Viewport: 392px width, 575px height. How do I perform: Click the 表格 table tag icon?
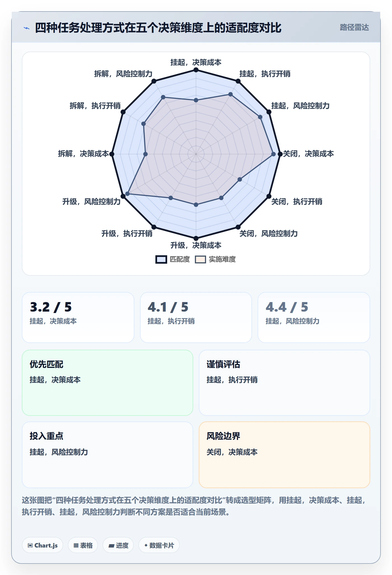point(76,545)
